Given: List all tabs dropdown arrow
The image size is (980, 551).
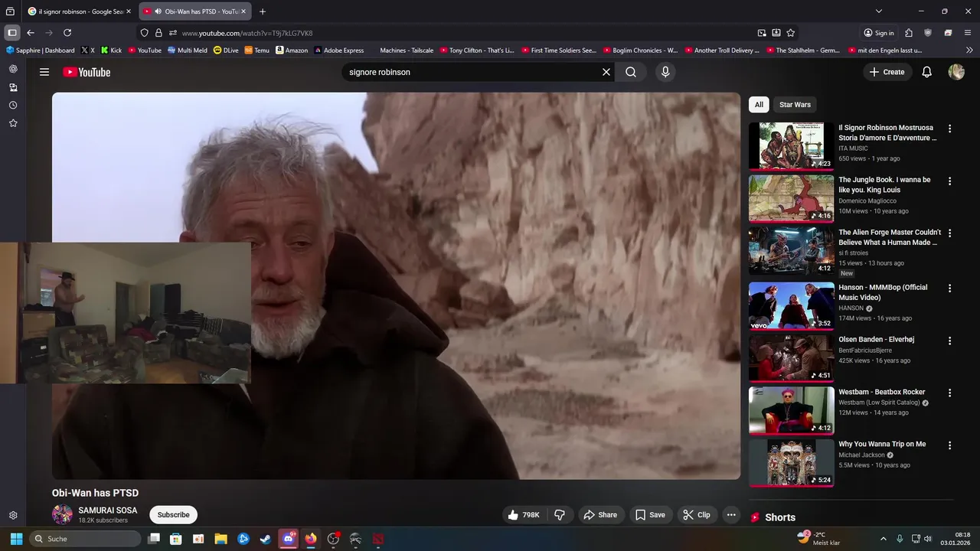Looking at the screenshot, I should tap(879, 11).
